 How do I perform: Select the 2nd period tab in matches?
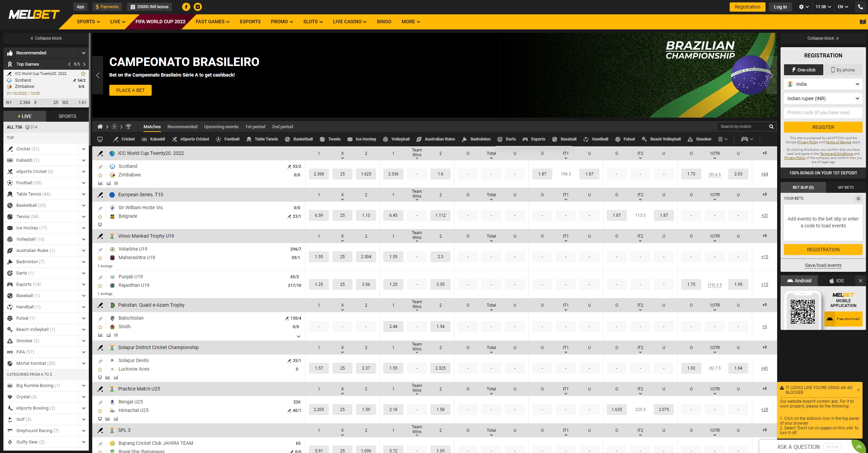pyautogui.click(x=281, y=126)
